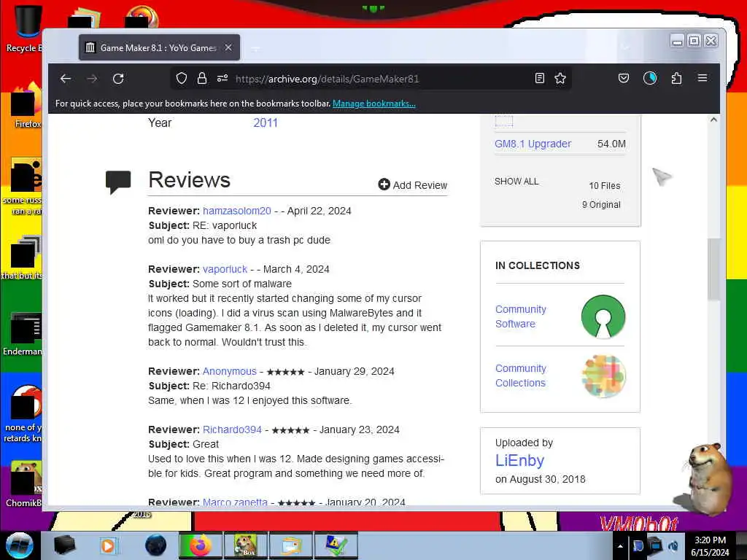The height and width of the screenshot is (560, 747).
Task: Click the site padlock security icon
Action: click(201, 78)
